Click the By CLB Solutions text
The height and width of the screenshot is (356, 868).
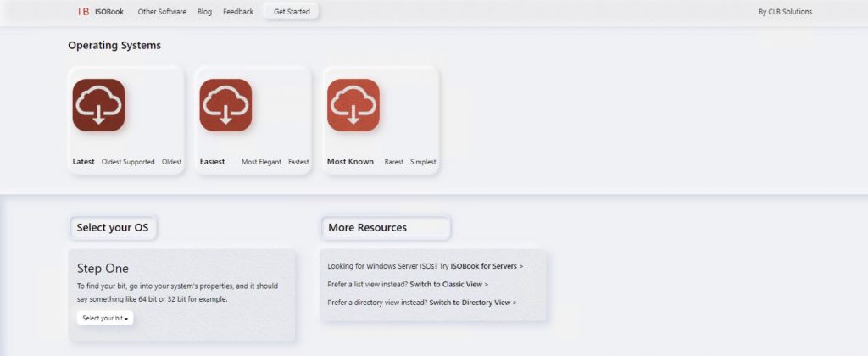(x=785, y=12)
